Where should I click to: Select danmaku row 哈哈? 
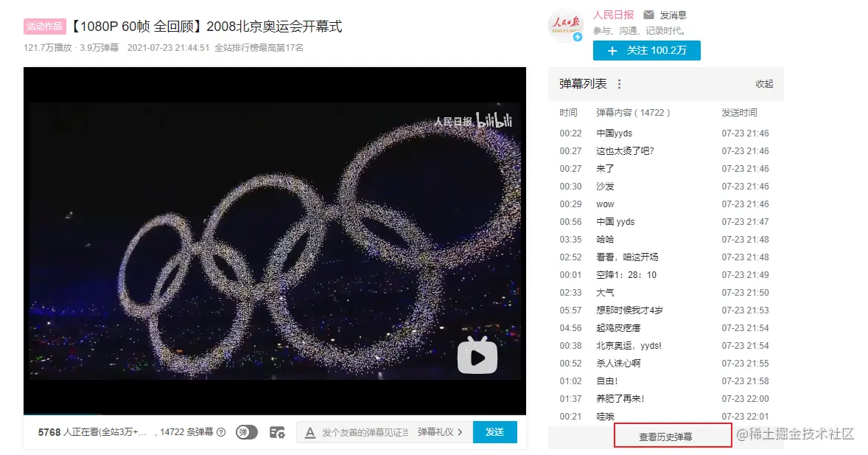[x=666, y=240]
